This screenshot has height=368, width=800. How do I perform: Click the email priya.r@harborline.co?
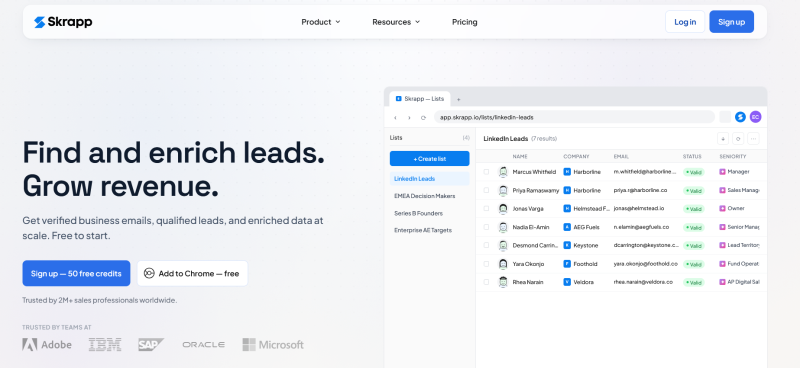640,190
